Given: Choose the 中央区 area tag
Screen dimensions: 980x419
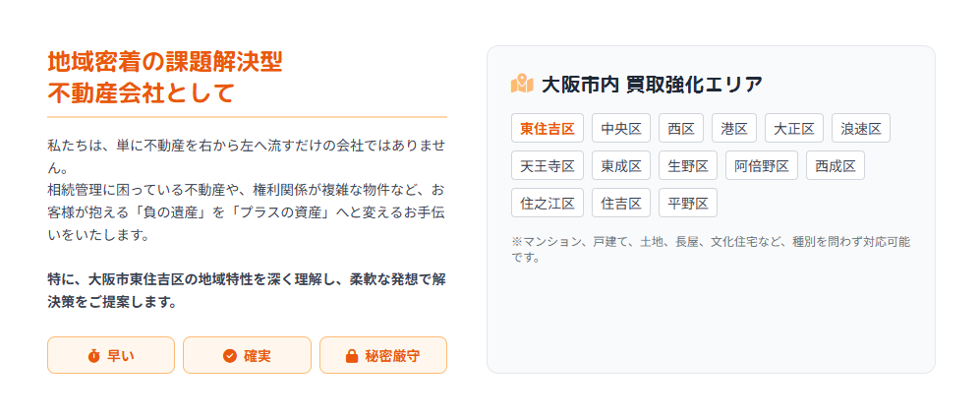Looking at the screenshot, I should tap(621, 129).
